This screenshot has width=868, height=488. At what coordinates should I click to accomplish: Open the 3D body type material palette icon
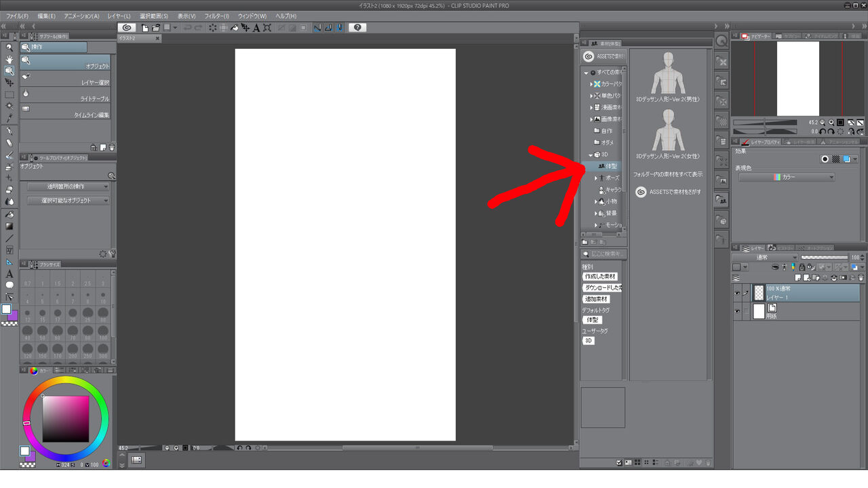pyautogui.click(x=723, y=201)
